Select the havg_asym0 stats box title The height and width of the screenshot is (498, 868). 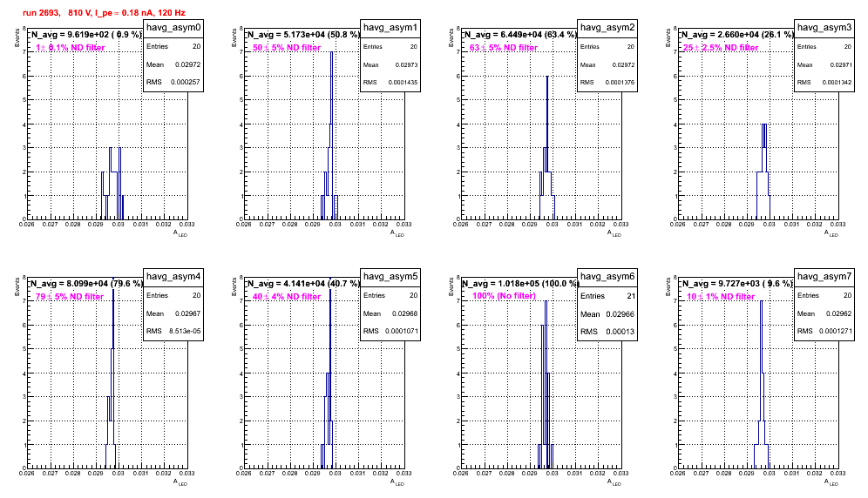point(173,27)
